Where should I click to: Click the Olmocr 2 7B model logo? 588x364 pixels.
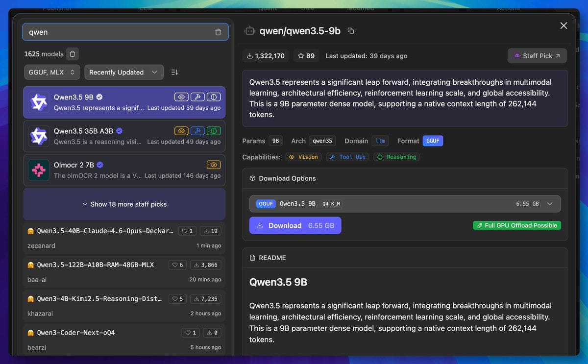39,170
